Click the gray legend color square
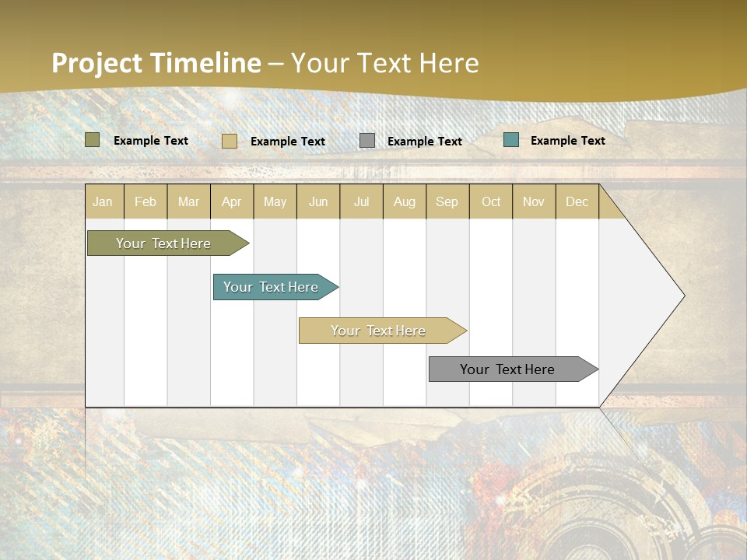747x560 pixels. click(x=366, y=141)
